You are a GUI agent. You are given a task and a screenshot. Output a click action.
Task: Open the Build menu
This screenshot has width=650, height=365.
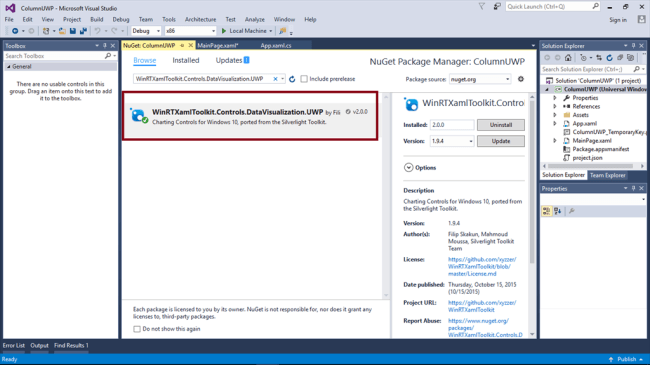(97, 19)
